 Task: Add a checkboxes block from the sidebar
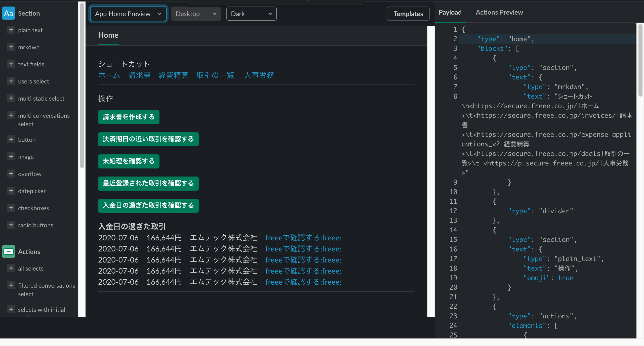click(x=11, y=208)
